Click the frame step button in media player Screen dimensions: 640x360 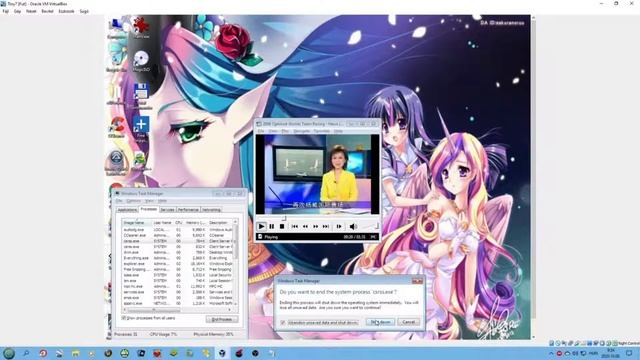pos(339,226)
